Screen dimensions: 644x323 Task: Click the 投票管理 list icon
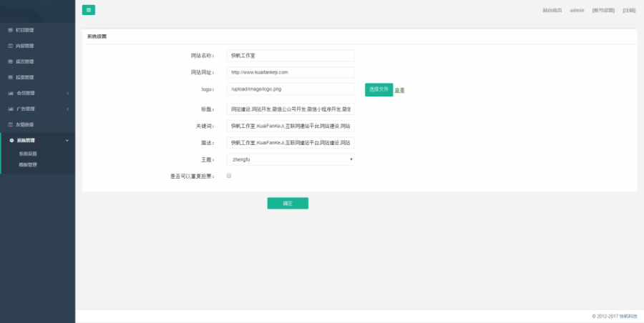point(11,77)
